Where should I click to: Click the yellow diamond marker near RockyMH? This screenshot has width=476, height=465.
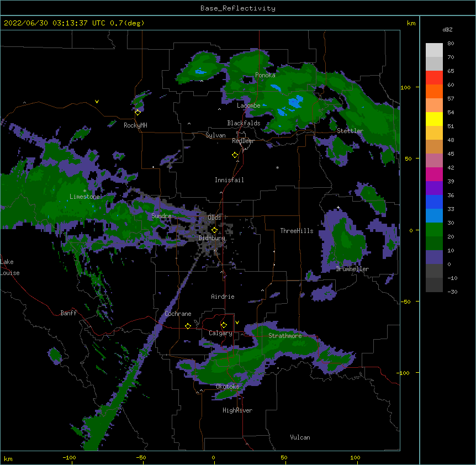pyautogui.click(x=138, y=112)
